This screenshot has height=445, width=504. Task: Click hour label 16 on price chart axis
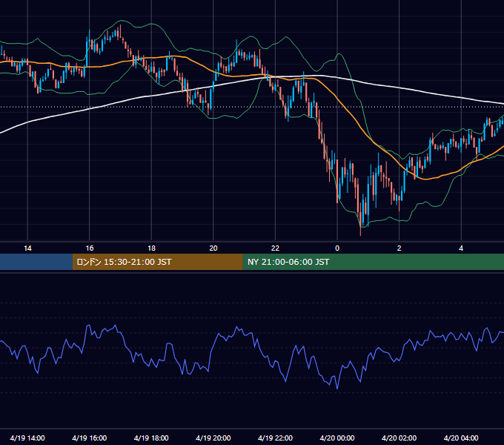pos(90,248)
